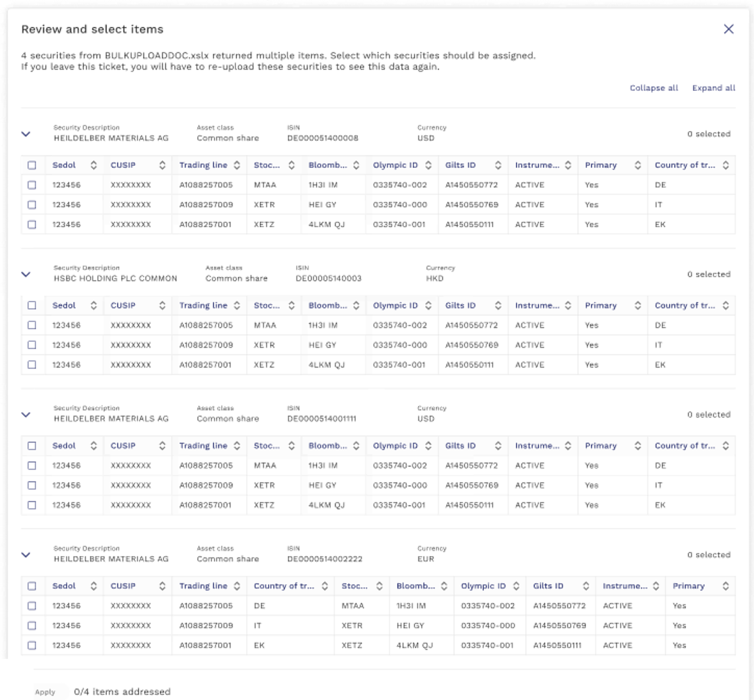Click Sedol header in EUR currency table

(x=64, y=586)
